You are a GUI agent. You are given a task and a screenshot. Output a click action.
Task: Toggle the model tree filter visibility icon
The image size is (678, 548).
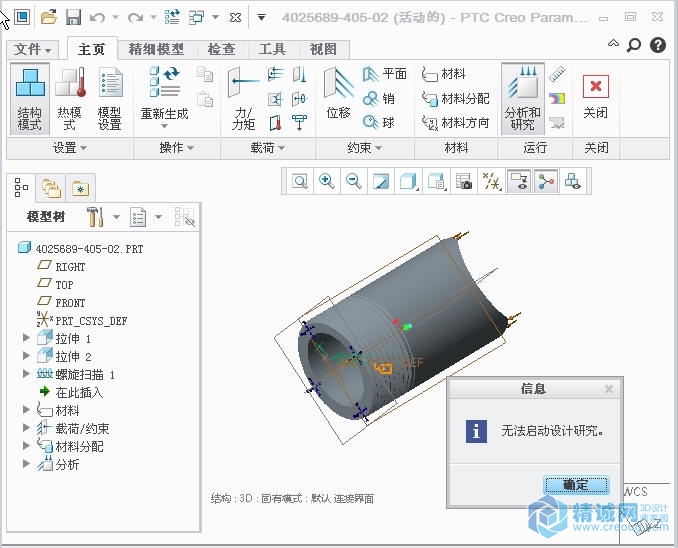[185, 217]
